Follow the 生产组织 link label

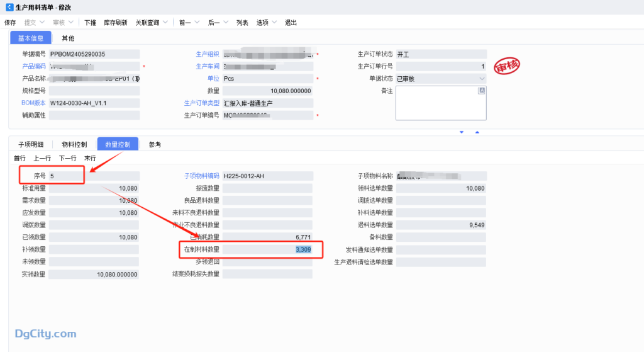pyautogui.click(x=208, y=54)
